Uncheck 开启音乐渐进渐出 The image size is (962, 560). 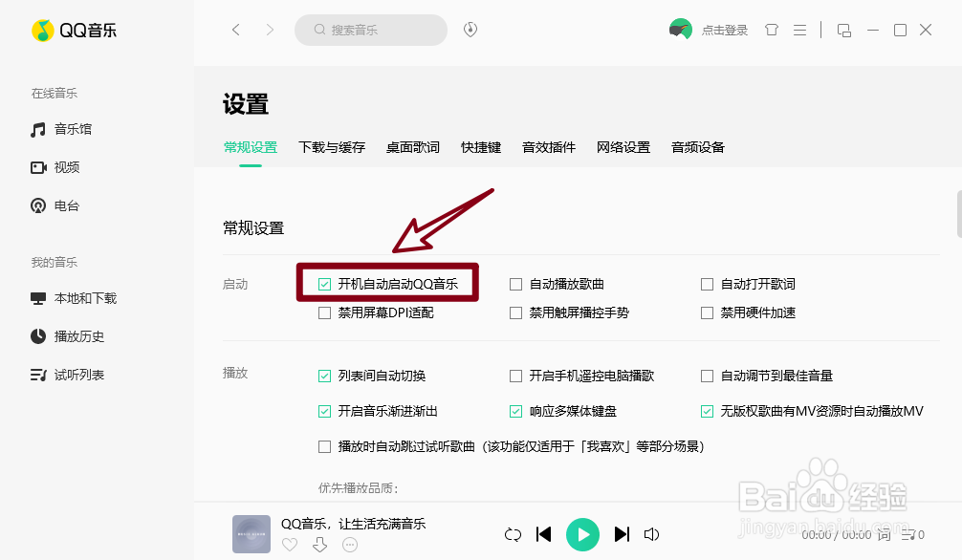click(324, 412)
